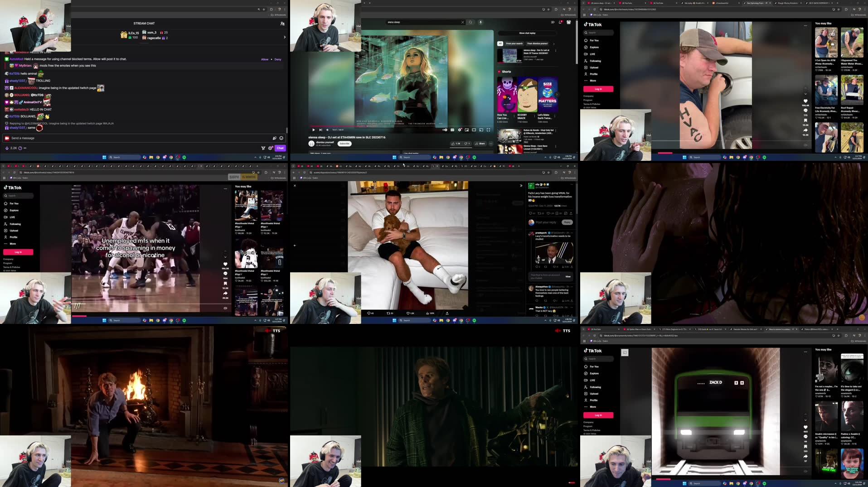Open options for 'live DJ set at State Of Trance'
The width and height of the screenshot is (868, 487).
(x=556, y=51)
